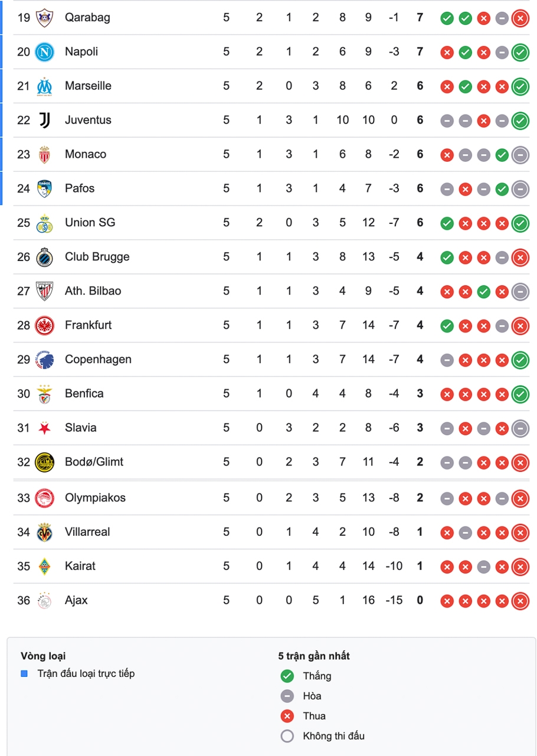Click Ath. Bilbao's green win form icon
Image resolution: width=537 pixels, height=756 pixels.
483,291
